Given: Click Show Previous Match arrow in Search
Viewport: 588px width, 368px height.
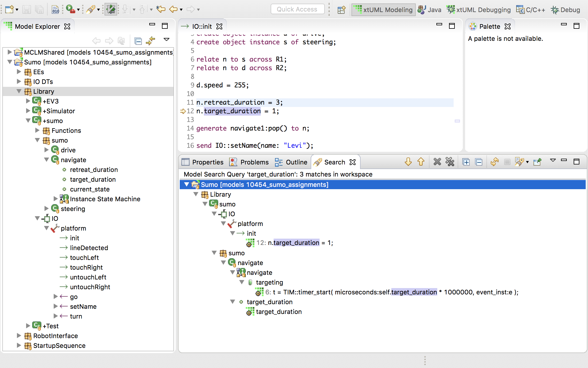Looking at the screenshot, I should (421, 162).
